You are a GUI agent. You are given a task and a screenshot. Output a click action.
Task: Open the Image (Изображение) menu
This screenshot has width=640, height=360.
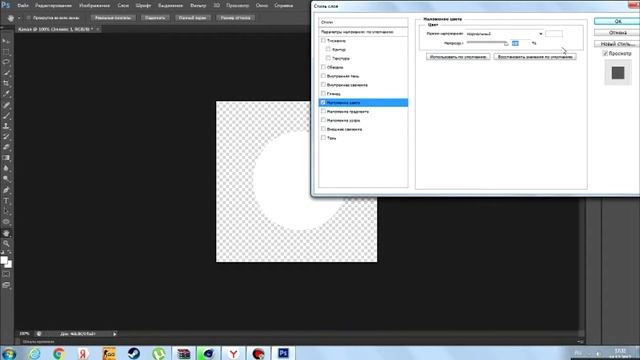click(x=94, y=5)
